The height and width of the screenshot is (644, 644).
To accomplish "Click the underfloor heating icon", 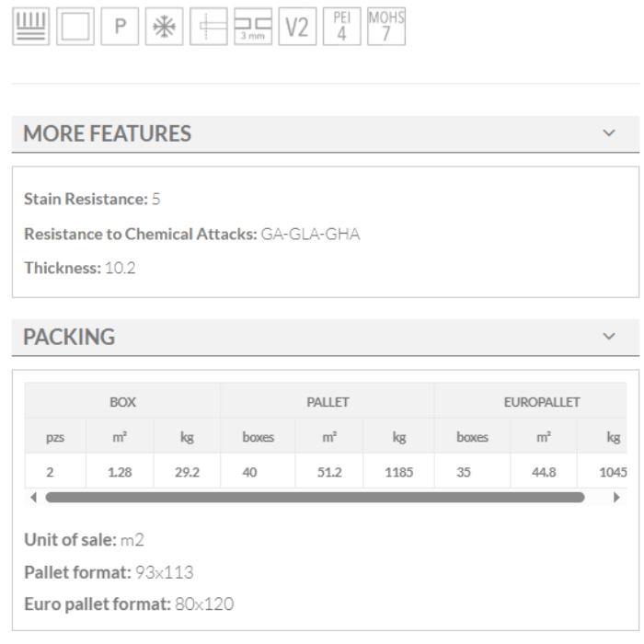I will 30,27.
